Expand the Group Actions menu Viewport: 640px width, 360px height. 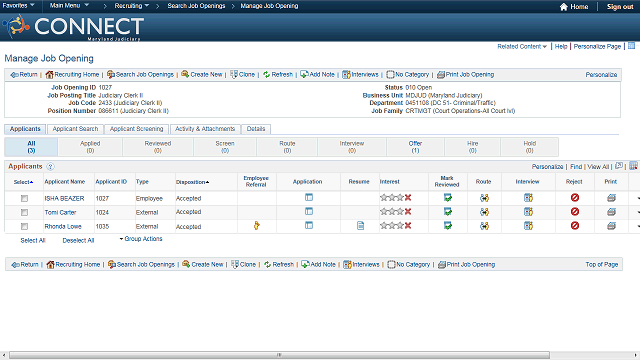141,239
